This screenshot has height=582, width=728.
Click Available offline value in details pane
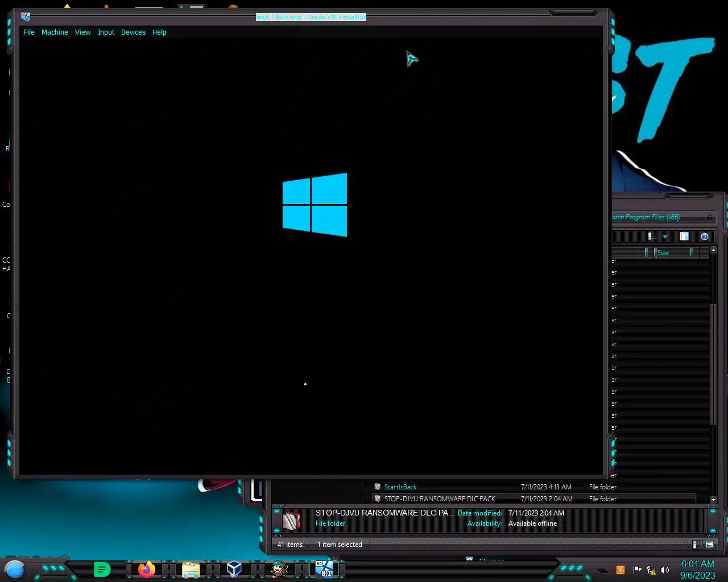click(x=532, y=523)
